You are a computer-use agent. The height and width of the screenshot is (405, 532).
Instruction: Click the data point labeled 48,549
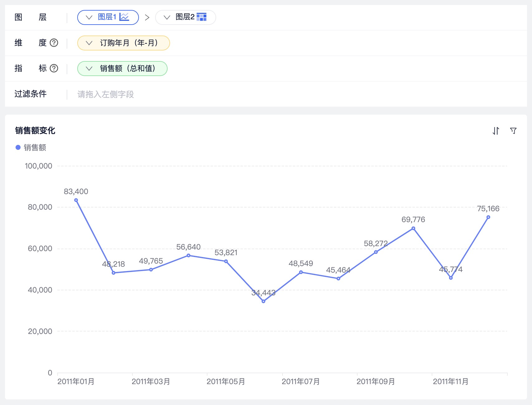click(301, 272)
